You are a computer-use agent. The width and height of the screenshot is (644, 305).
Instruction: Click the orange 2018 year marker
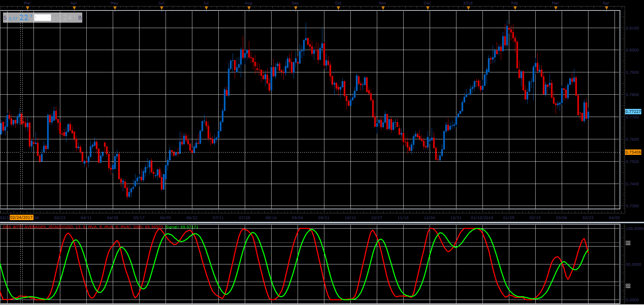click(468, 8)
